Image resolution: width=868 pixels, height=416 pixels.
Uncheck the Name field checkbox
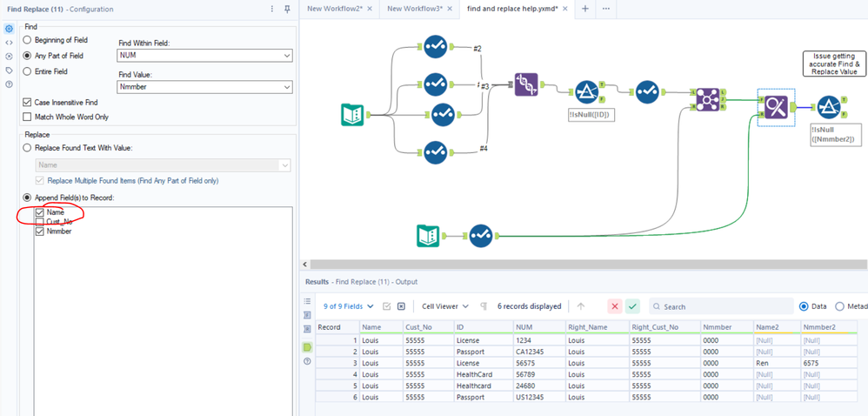pyautogui.click(x=39, y=212)
